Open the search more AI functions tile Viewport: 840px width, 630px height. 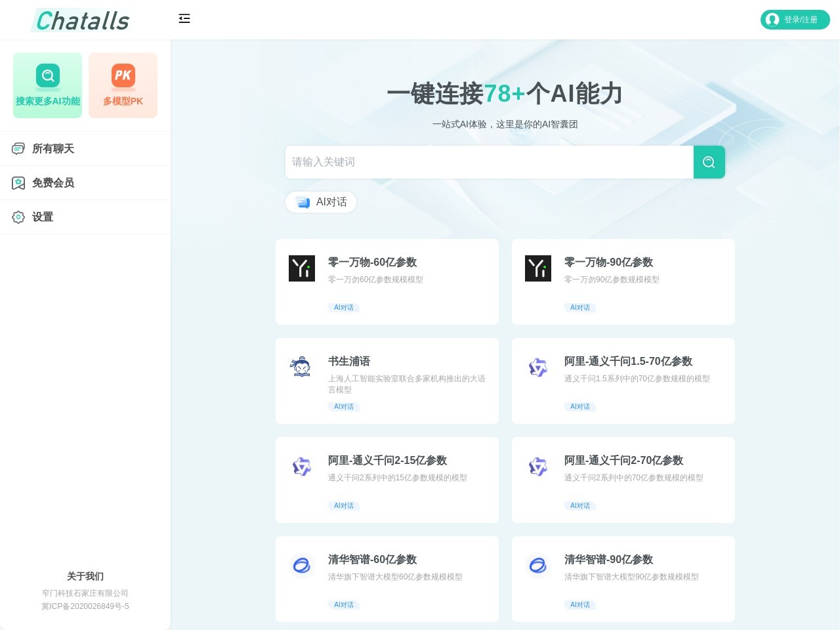click(47, 85)
